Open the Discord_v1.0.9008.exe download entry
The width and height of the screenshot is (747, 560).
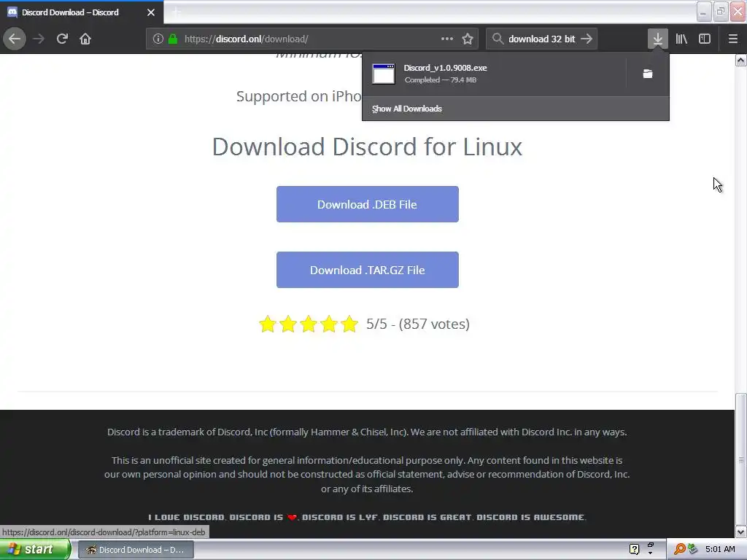click(x=494, y=74)
